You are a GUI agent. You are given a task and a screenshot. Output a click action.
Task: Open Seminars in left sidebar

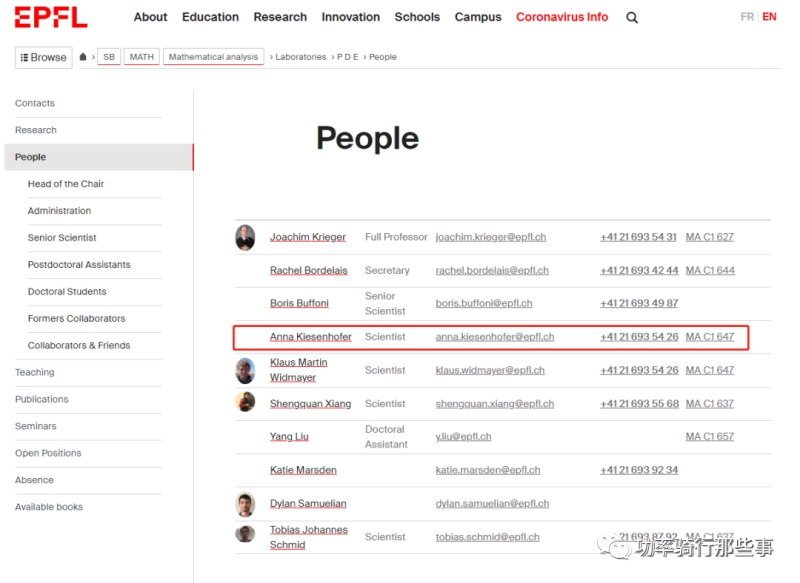(x=36, y=426)
